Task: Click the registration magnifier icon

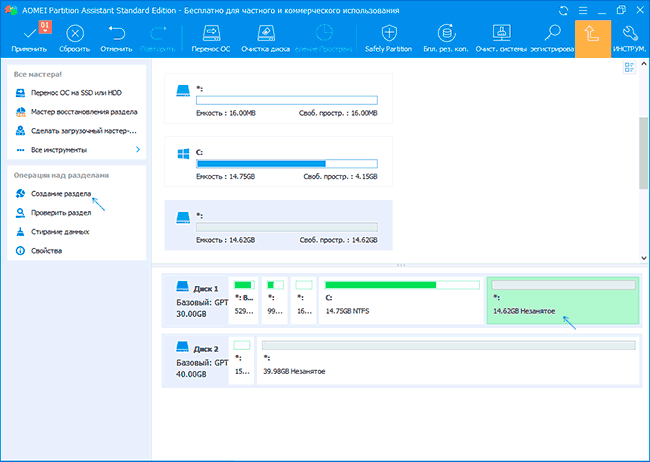Action: click(x=553, y=33)
